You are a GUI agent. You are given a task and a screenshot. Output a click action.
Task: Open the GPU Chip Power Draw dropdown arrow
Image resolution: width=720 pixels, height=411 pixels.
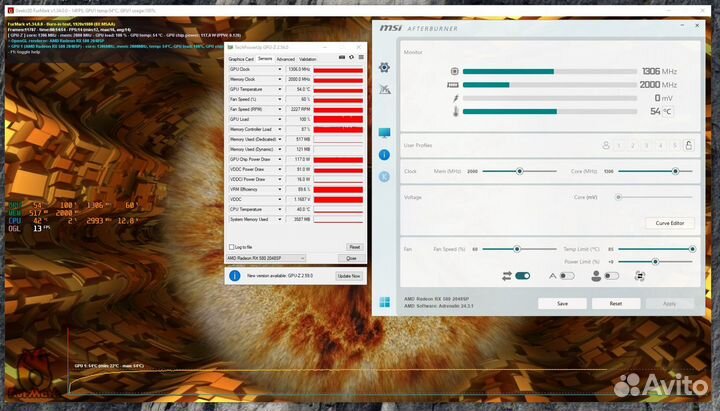coord(280,159)
